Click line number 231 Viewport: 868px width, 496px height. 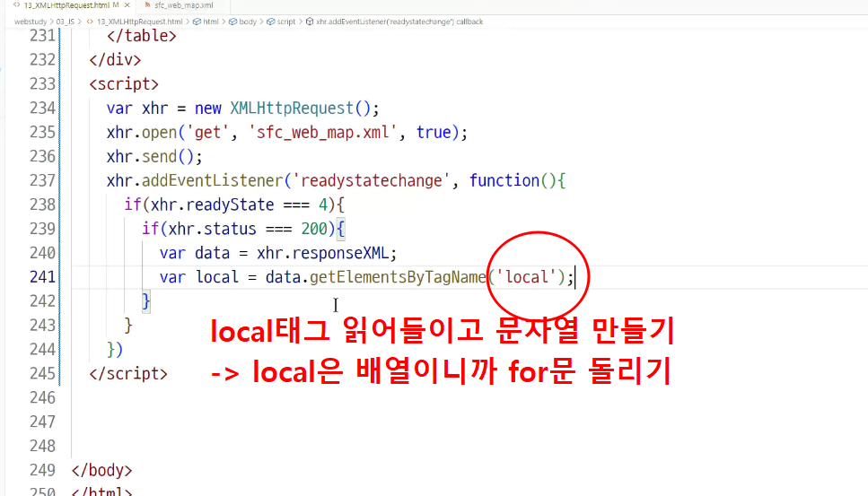click(x=42, y=36)
